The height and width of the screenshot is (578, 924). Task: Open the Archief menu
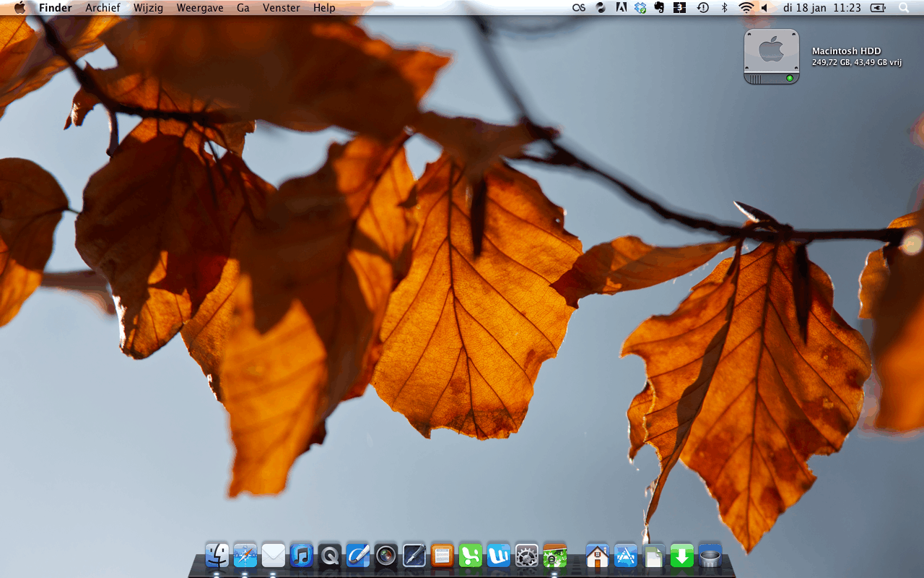(x=103, y=8)
